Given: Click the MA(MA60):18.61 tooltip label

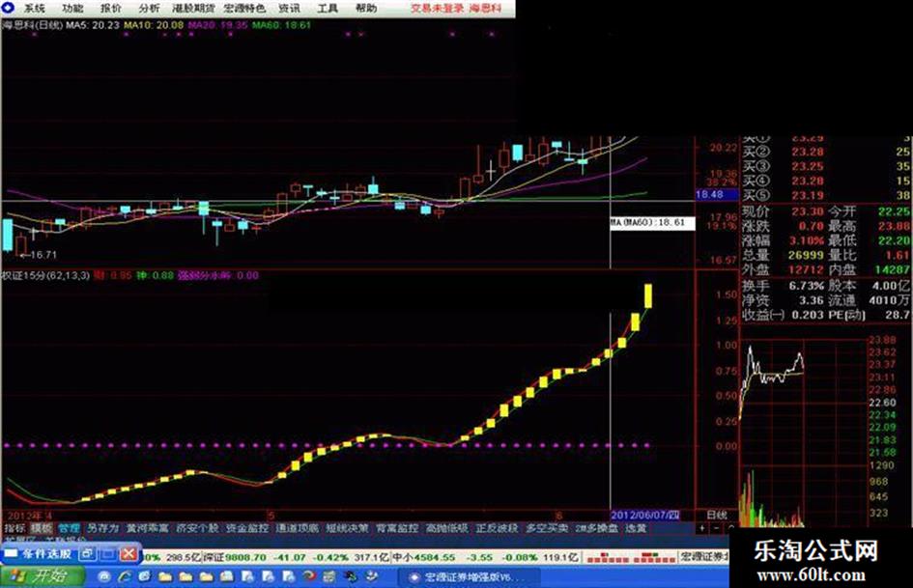Looking at the screenshot, I should [652, 223].
